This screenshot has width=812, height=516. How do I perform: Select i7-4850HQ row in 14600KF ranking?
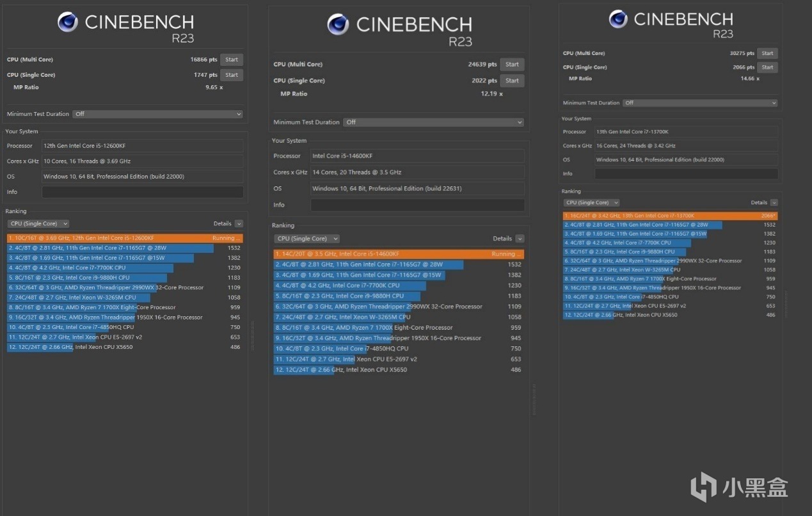[399, 349]
